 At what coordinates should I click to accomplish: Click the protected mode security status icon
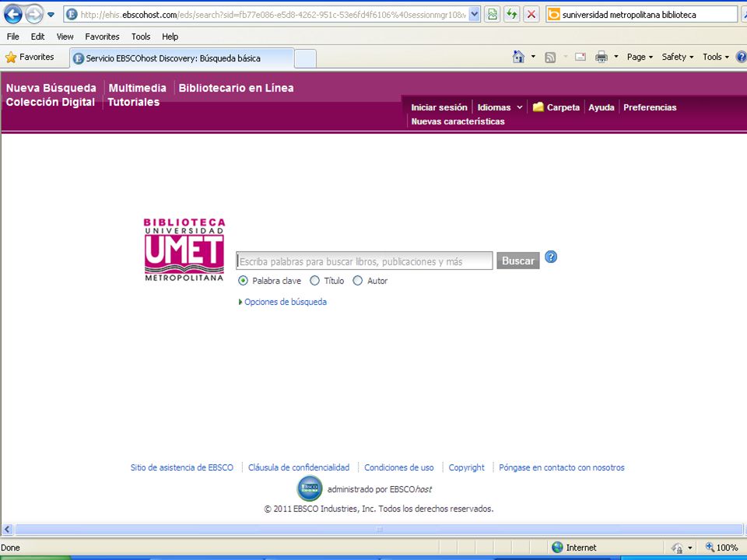pyautogui.click(x=678, y=548)
